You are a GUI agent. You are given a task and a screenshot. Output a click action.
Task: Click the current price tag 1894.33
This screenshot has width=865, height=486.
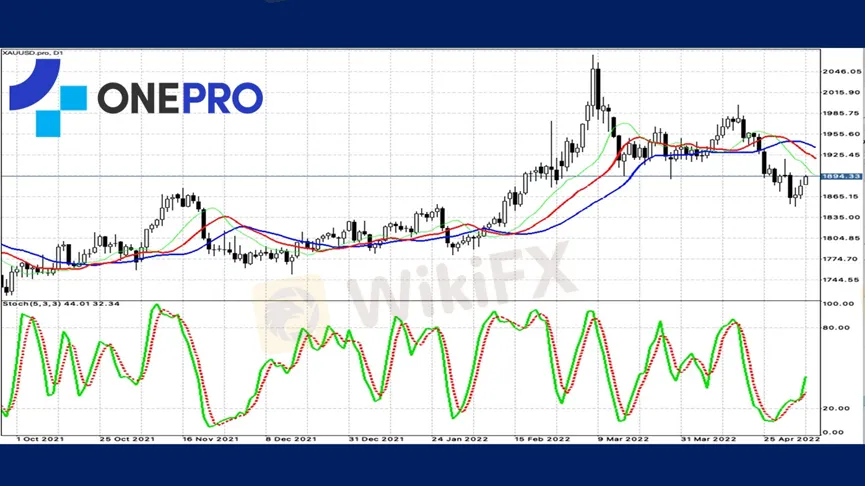coord(839,176)
